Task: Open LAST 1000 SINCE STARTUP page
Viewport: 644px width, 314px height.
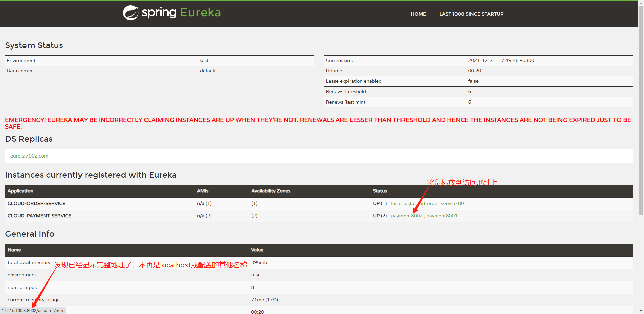Action: tap(472, 14)
